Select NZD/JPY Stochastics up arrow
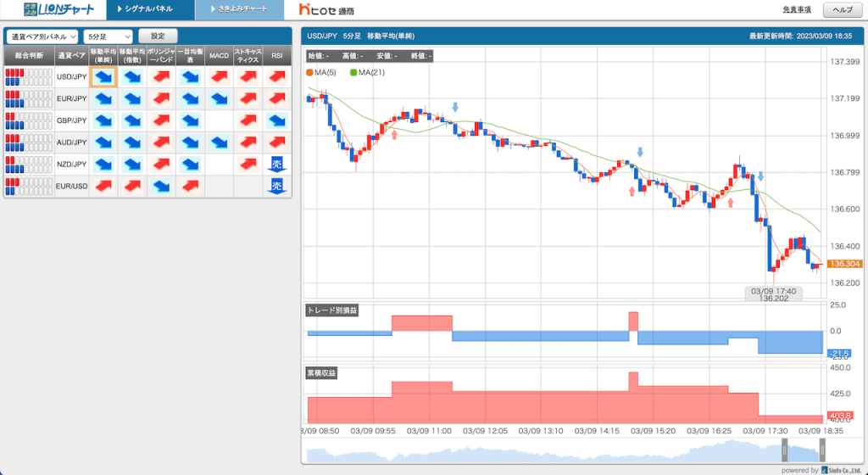This screenshot has width=868, height=475. point(248,165)
